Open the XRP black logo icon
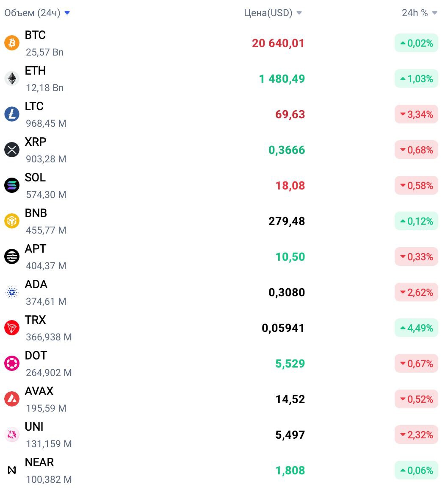 click(12, 150)
